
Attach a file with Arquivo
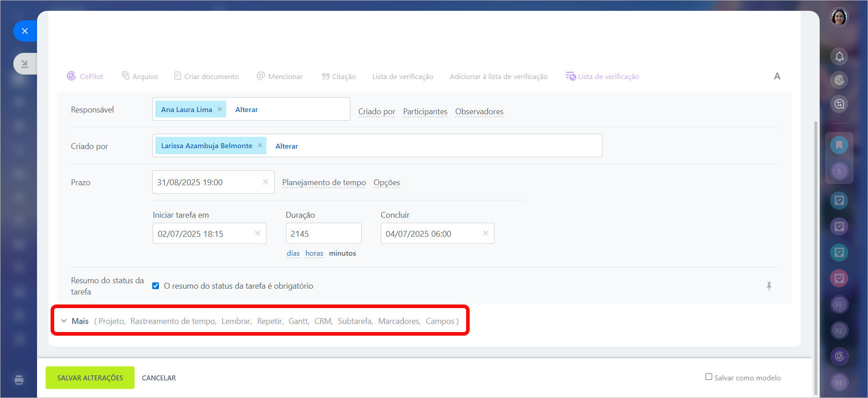click(x=140, y=76)
